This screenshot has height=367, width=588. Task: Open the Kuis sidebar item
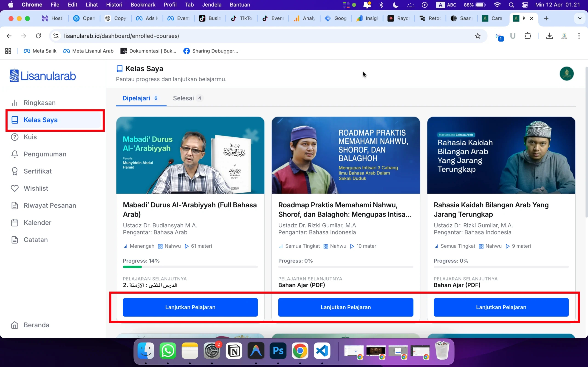click(30, 137)
